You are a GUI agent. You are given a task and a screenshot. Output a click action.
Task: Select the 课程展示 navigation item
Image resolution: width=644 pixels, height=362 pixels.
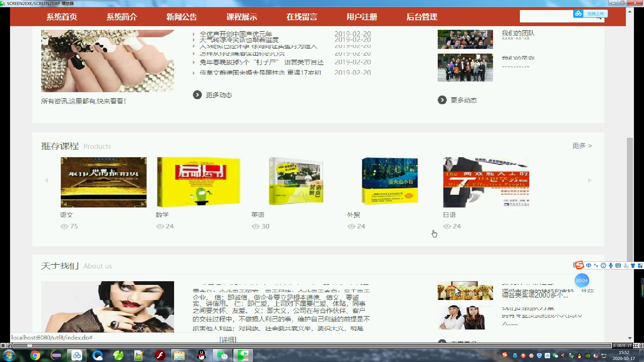[x=241, y=17]
